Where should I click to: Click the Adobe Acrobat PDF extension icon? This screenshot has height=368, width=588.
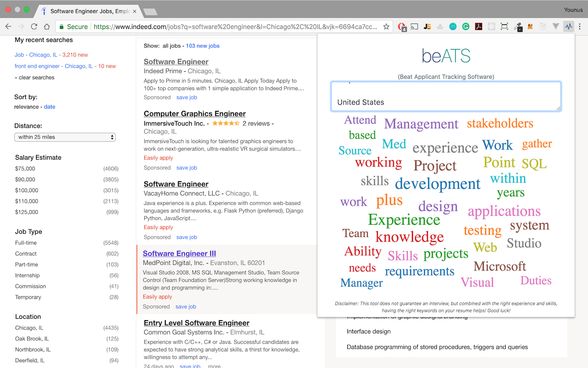coord(479,27)
